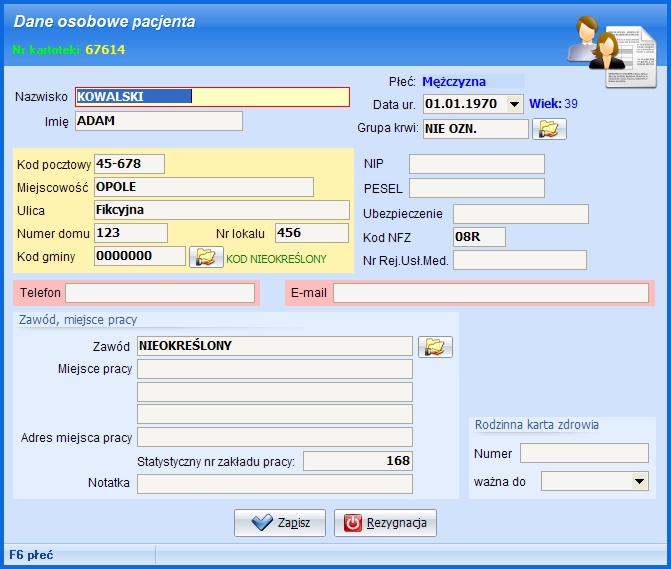Viewport: 671px width, 569px height.
Task: Focus the Miejscowość field showing OPOLE
Action: [203, 187]
